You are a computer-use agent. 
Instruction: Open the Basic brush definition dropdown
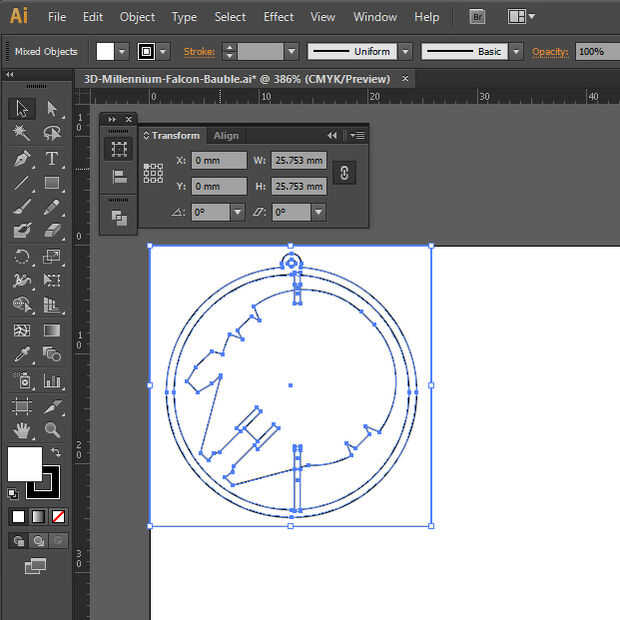[x=515, y=51]
